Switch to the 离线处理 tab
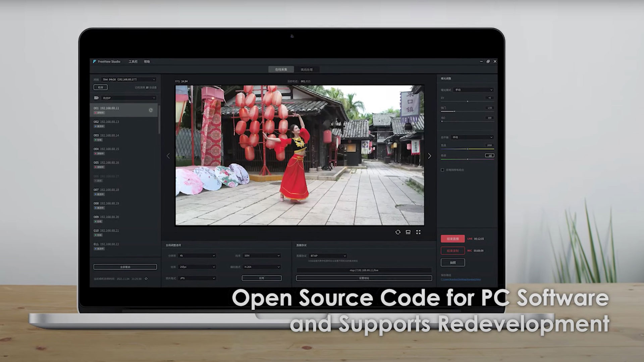Screen dimensions: 644x362 307,70
